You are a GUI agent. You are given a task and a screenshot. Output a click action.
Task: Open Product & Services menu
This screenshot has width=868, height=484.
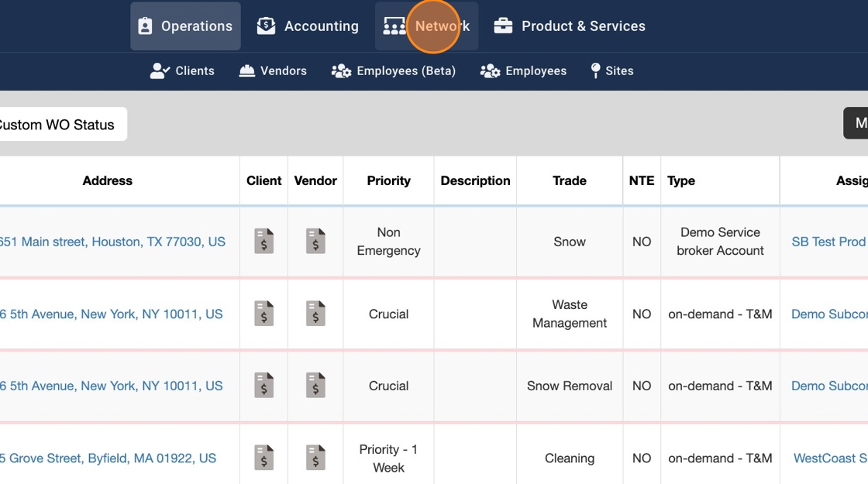tap(570, 26)
